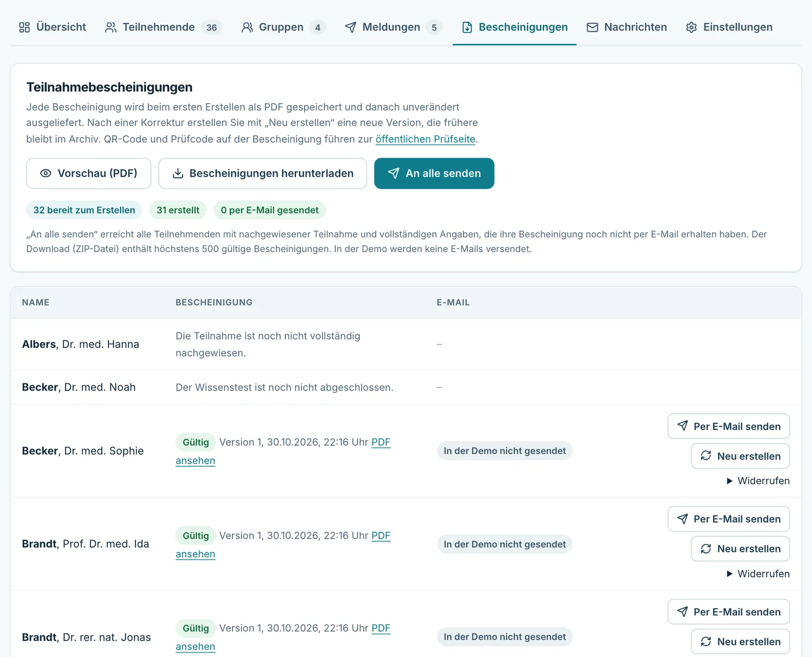
Task: Open the Übersicht tab
Action: [53, 27]
